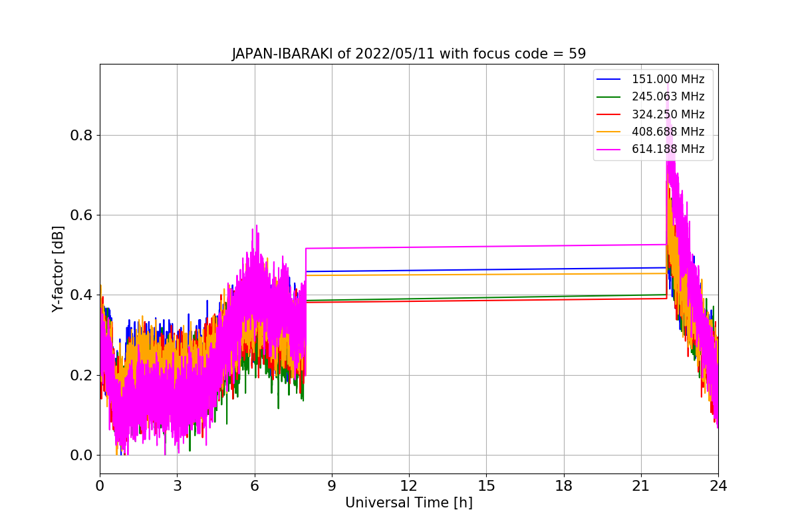Screen dimensions: 798x532
Task: Click the 0.4 tick on y-axis
Action: point(81,295)
